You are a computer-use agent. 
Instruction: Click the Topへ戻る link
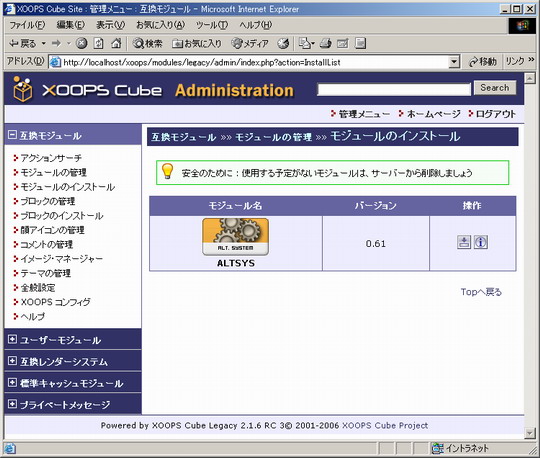click(x=481, y=292)
